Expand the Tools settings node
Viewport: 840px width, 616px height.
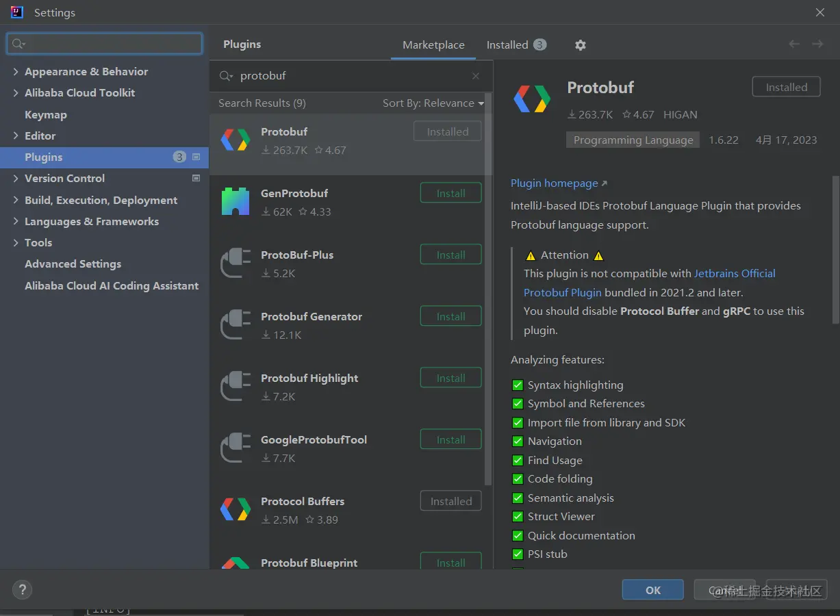coord(16,242)
